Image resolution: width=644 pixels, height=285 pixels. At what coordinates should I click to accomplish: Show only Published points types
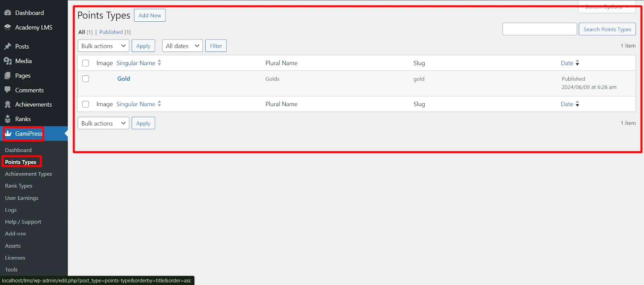111,32
